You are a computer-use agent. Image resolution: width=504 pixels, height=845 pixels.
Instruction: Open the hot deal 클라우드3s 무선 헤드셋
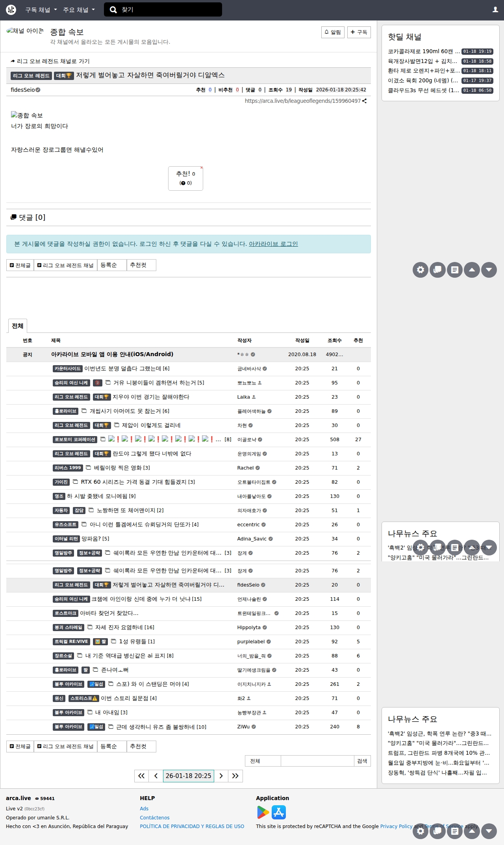click(424, 90)
